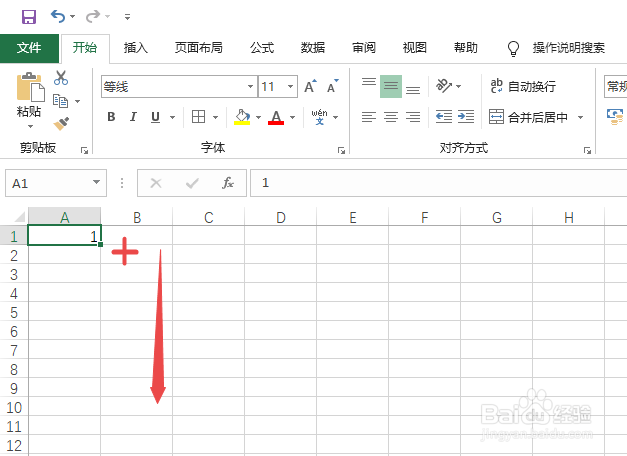This screenshot has height=456, width=627.
Task: Toggle underline formatting
Action: pyautogui.click(x=156, y=117)
